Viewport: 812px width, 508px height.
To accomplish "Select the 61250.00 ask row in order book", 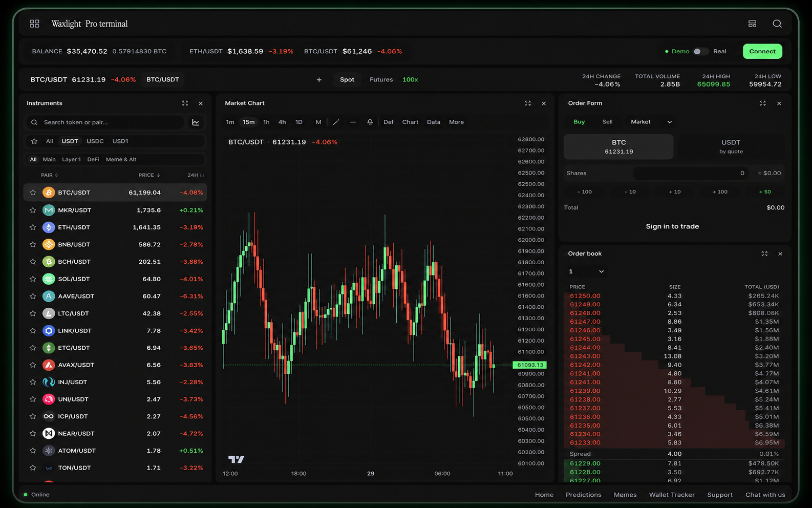I will 674,296.
